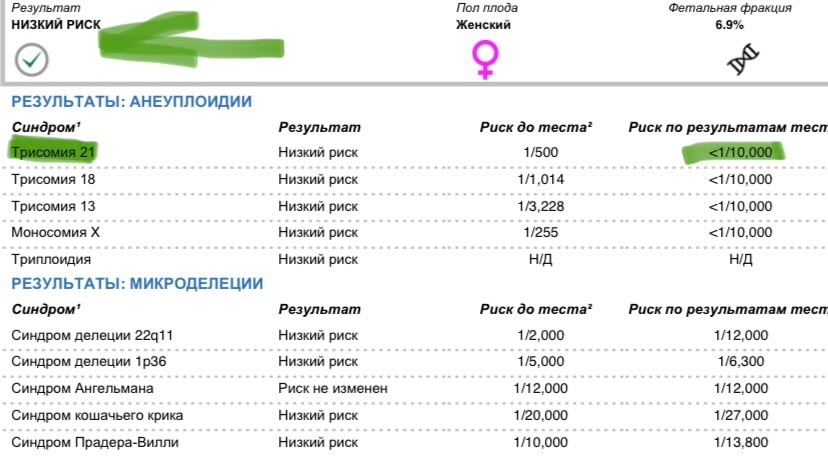Screen dimensions: 828x459
Task: Click the 6.9% fetal fraction value
Action: tap(729, 25)
